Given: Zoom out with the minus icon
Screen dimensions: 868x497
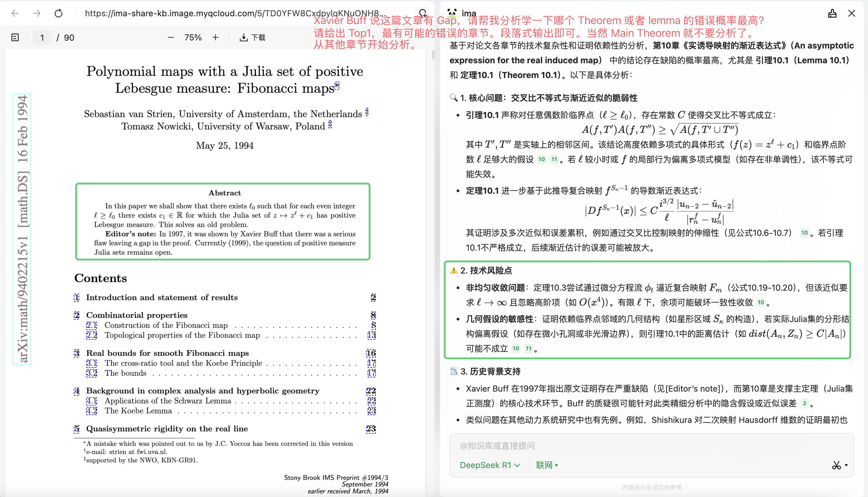Looking at the screenshot, I should 171,38.
